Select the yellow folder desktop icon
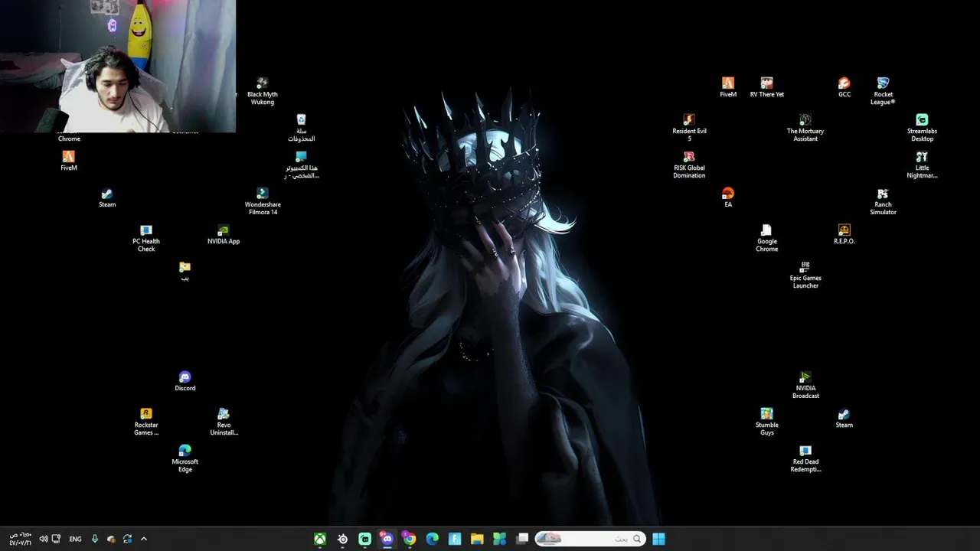 coord(185,271)
